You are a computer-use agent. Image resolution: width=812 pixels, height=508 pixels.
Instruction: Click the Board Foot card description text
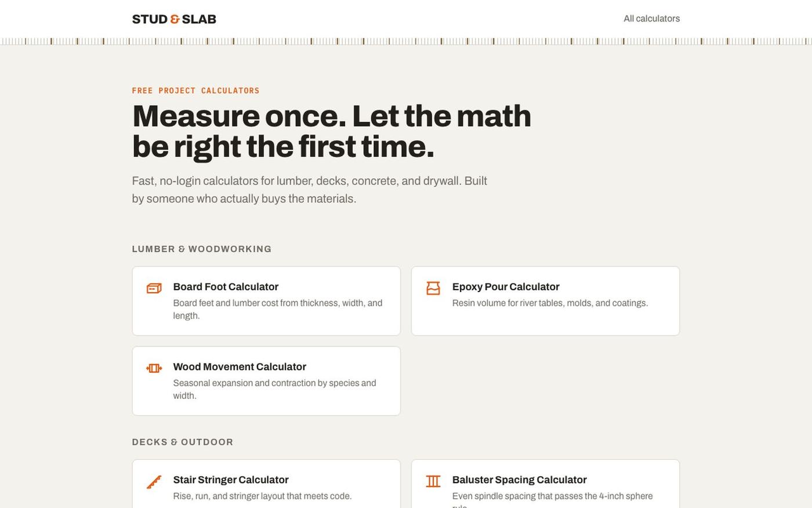pyautogui.click(x=278, y=309)
